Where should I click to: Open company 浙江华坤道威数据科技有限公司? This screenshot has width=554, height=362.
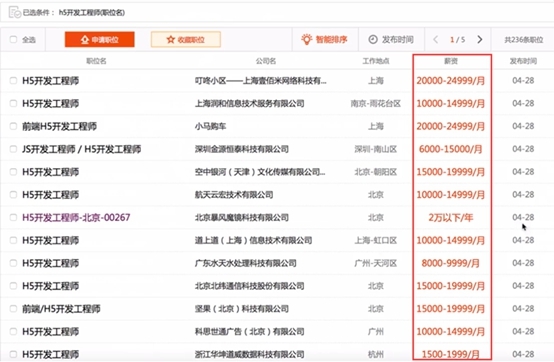(x=249, y=354)
